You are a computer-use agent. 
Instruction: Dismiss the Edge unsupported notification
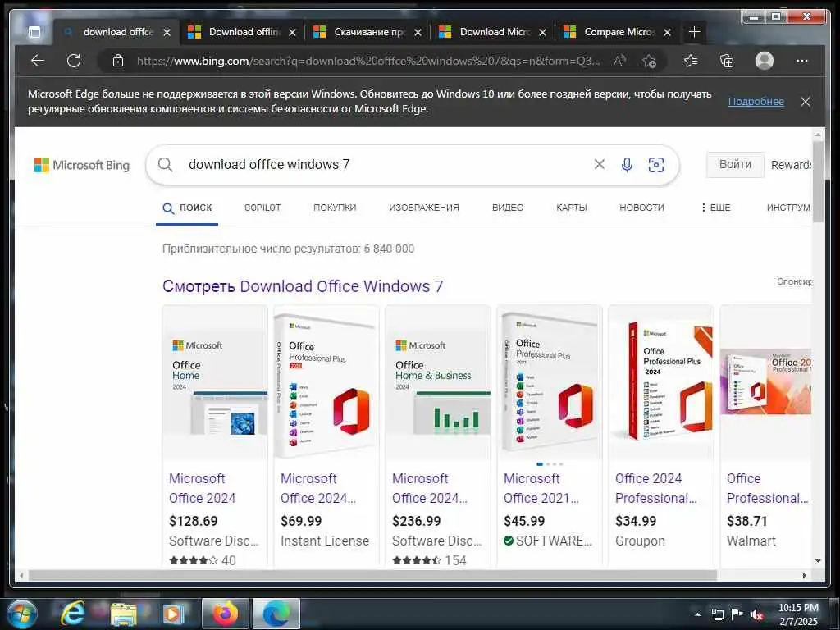click(x=806, y=101)
